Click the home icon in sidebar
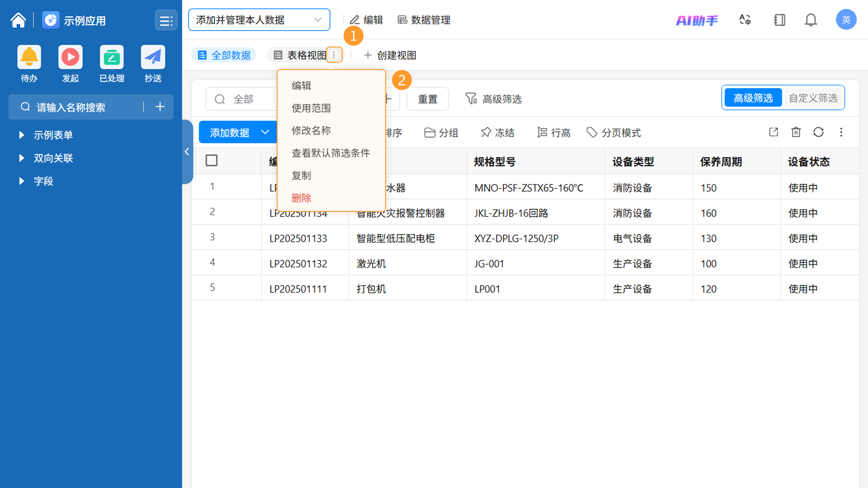 [18, 20]
